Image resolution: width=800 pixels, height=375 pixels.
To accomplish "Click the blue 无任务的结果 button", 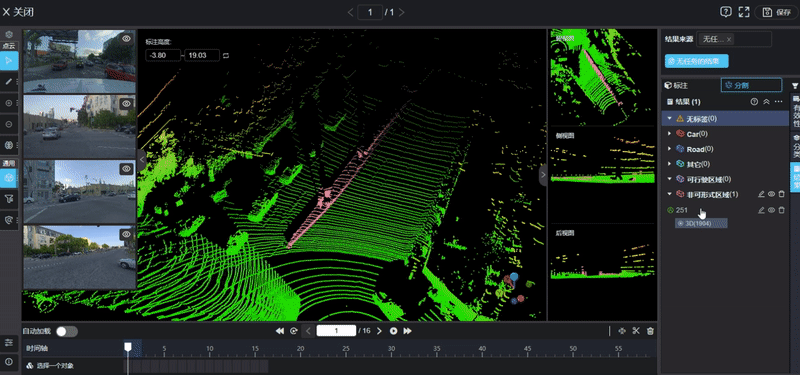I will coord(696,61).
